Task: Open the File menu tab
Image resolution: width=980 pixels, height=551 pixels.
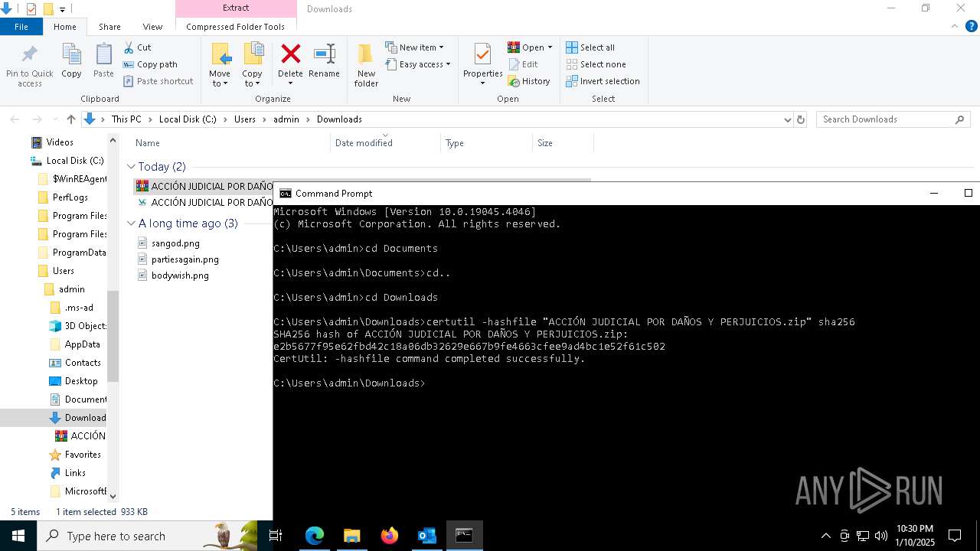Action: pyautogui.click(x=21, y=27)
